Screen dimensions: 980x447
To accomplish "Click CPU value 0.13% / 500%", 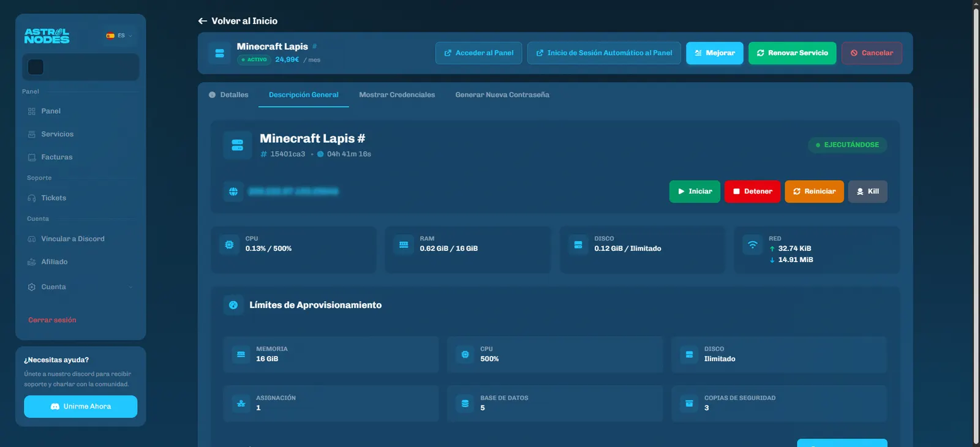I will point(268,249).
